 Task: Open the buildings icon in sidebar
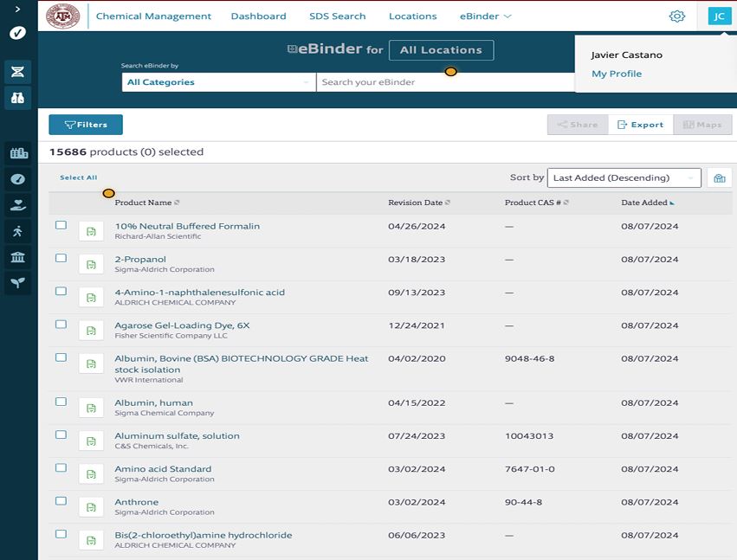click(18, 153)
